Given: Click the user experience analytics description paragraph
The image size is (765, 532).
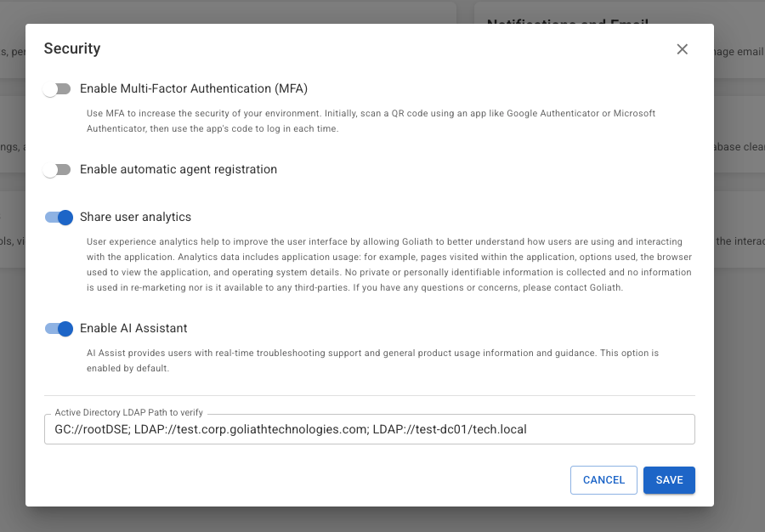Looking at the screenshot, I should point(388,265).
